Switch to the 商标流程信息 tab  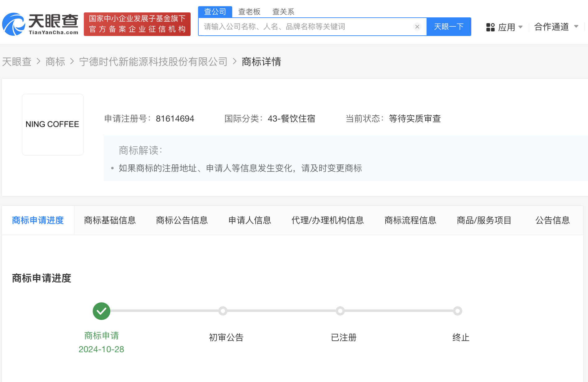tap(410, 220)
